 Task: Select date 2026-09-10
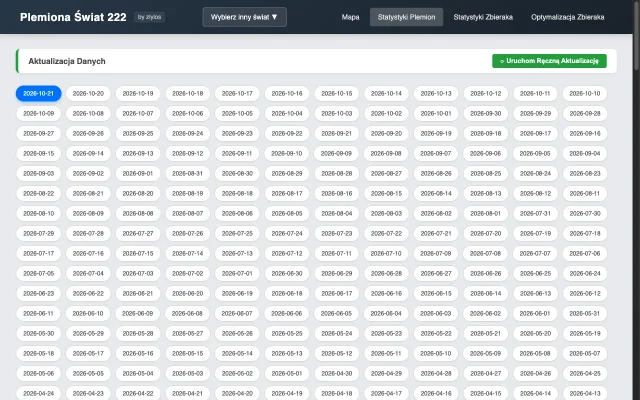point(287,153)
